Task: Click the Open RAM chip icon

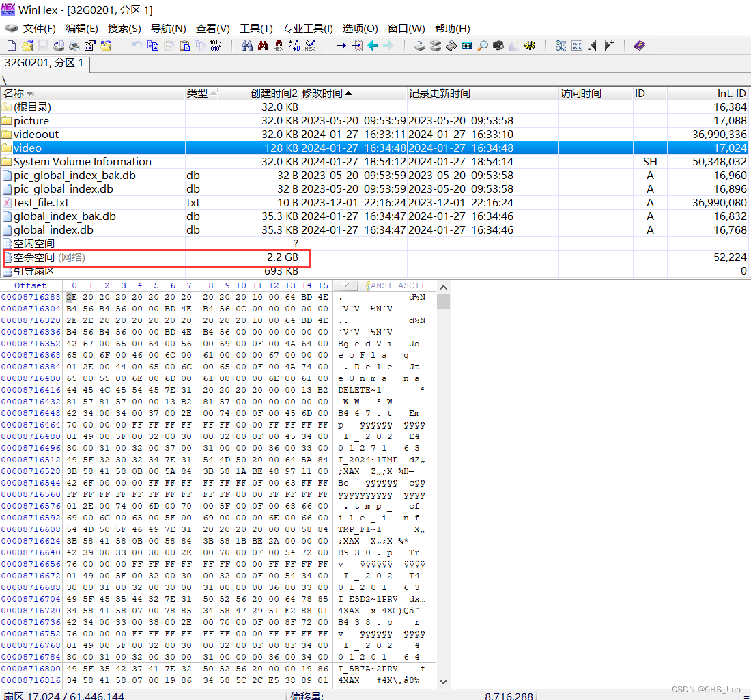Action: pyautogui.click(x=451, y=46)
